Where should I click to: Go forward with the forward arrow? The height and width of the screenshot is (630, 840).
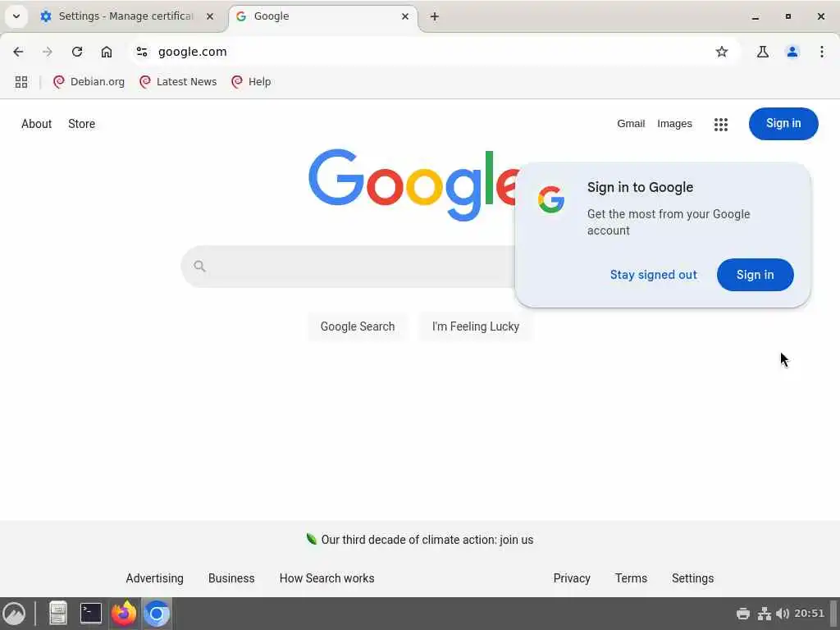[x=48, y=52]
